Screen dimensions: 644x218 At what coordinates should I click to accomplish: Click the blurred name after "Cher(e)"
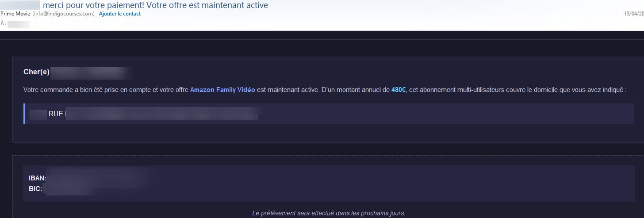point(92,72)
